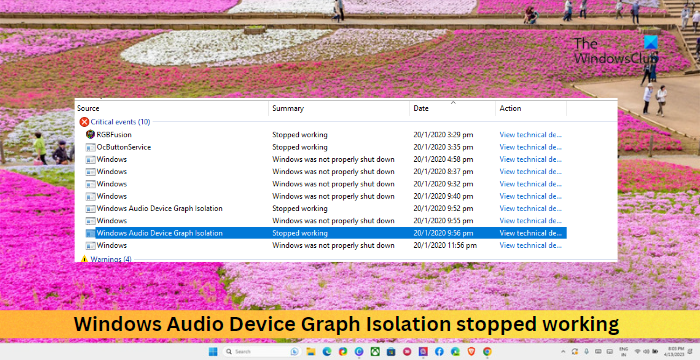View technical details for 11:56 pm event
The width and height of the screenshot is (700, 360).
(x=530, y=245)
